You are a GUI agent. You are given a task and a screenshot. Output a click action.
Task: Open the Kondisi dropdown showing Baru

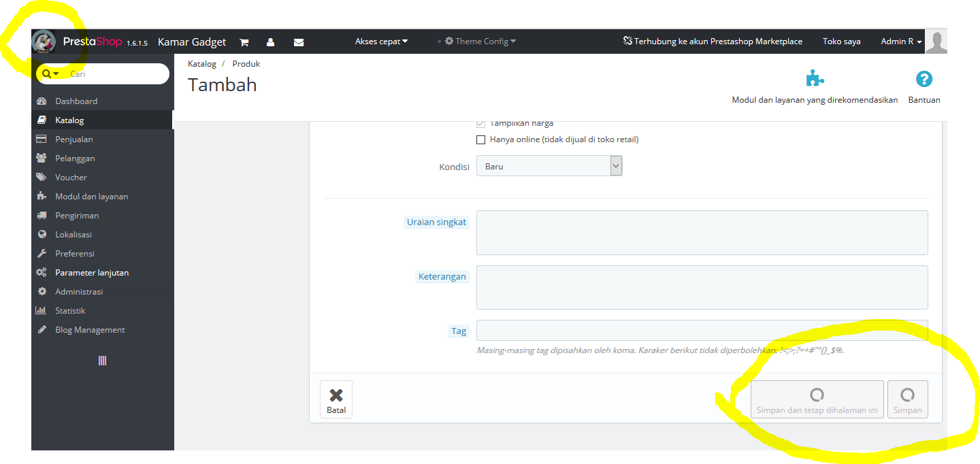tap(549, 166)
